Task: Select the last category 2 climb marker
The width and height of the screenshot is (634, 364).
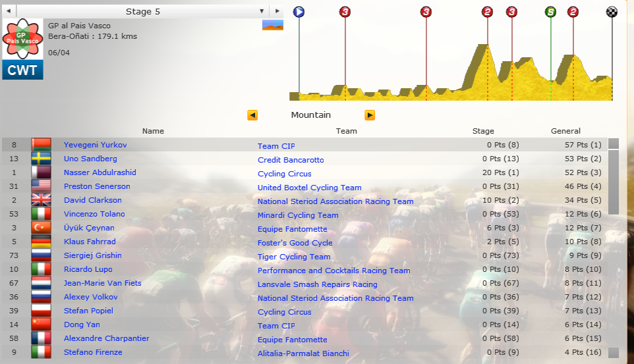Action: pos(573,12)
